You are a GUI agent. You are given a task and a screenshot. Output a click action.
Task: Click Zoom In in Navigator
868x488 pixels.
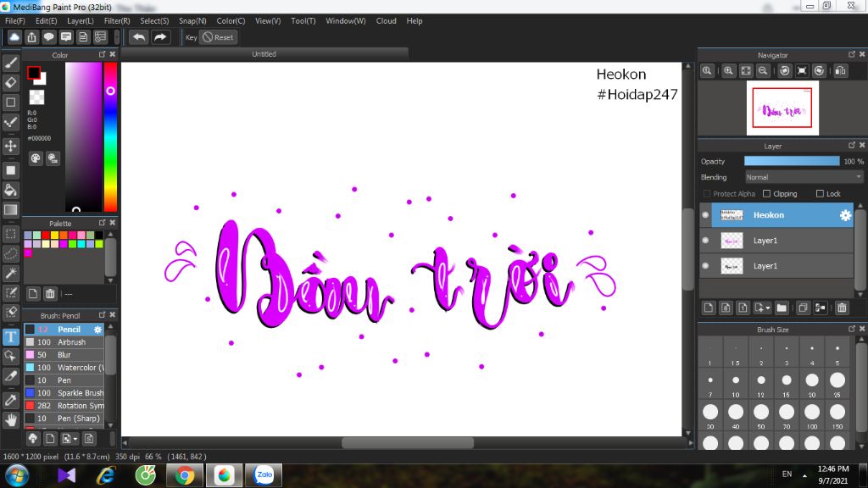click(728, 71)
